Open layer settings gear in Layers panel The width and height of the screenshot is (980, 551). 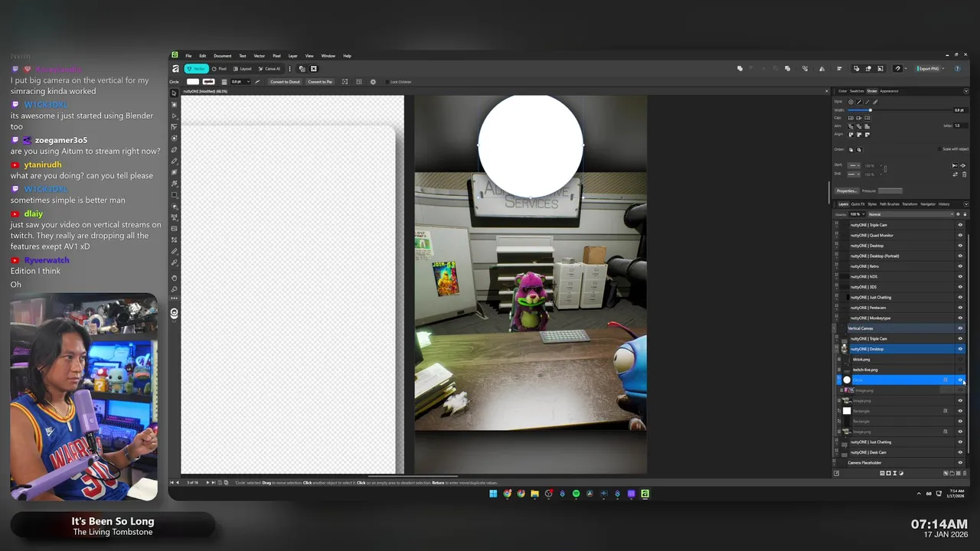point(958,214)
